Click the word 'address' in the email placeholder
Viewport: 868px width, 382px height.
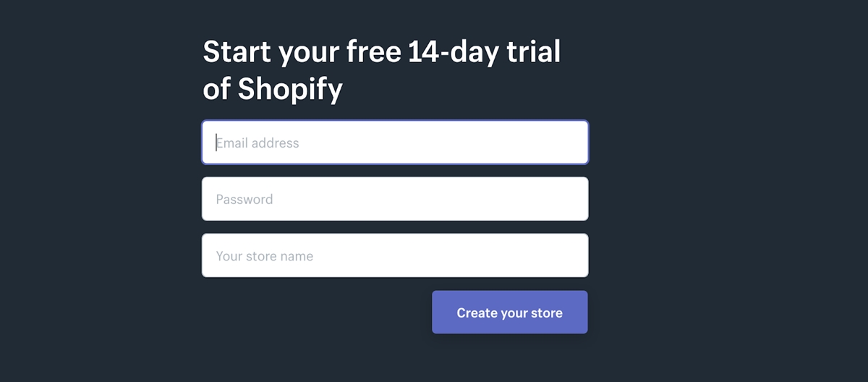[275, 143]
